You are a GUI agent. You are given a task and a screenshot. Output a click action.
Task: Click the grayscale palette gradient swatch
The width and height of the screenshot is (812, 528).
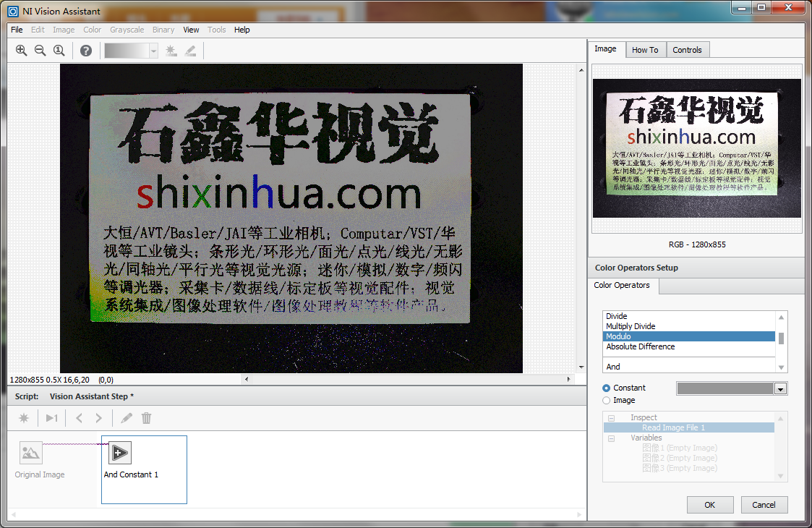[127, 51]
